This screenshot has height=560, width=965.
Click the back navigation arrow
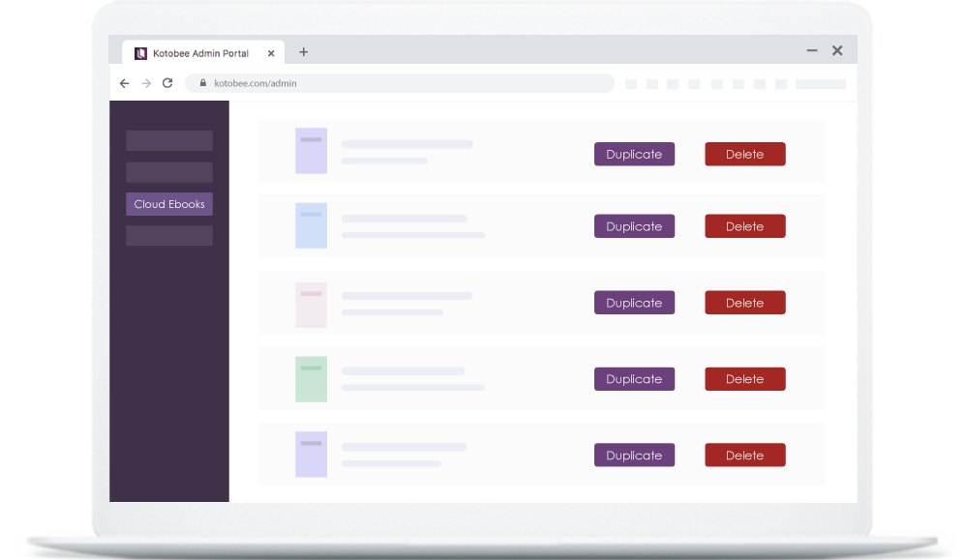[124, 83]
